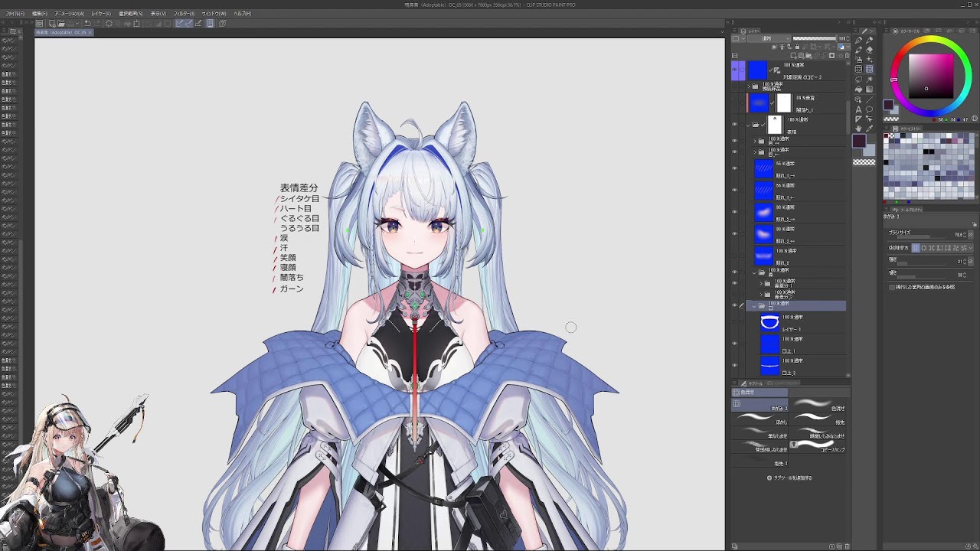Click the main drawing color swatch in toolbox
Viewport: 980px width, 551px height.
click(858, 141)
